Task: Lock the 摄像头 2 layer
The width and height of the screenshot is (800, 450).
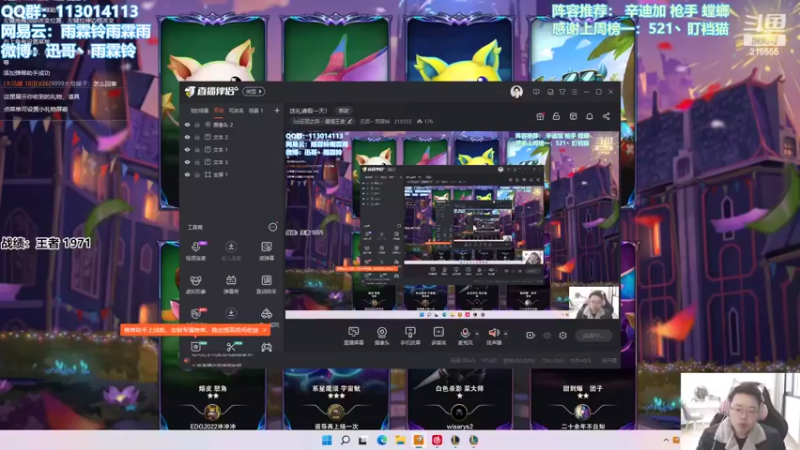Action: coord(197,124)
